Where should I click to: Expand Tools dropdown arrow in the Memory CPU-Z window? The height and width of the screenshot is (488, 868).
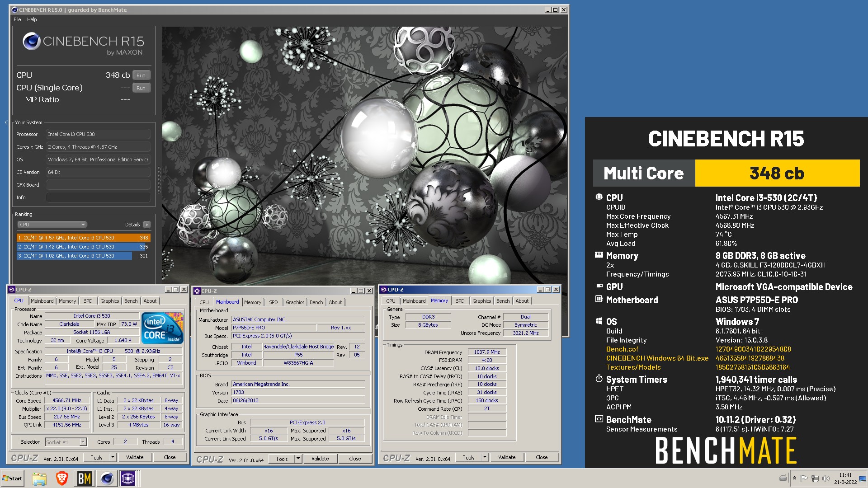point(485,457)
